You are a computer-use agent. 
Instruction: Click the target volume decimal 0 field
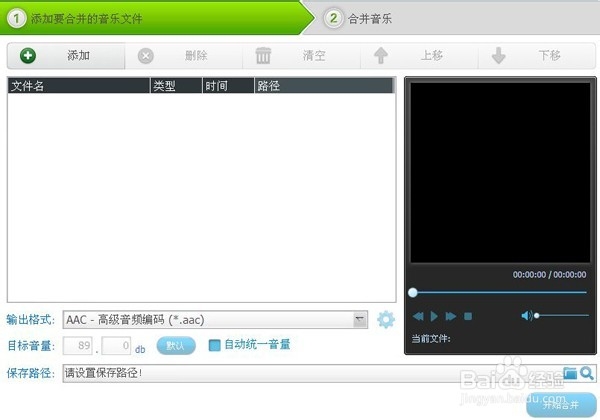click(x=116, y=346)
